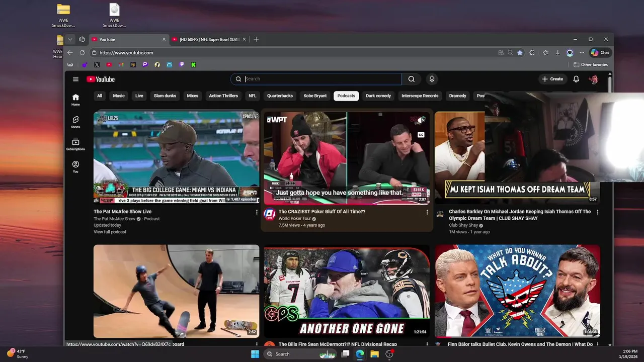Select the Action Thrillers filter chip
This screenshot has height=362, width=644.
(x=223, y=96)
